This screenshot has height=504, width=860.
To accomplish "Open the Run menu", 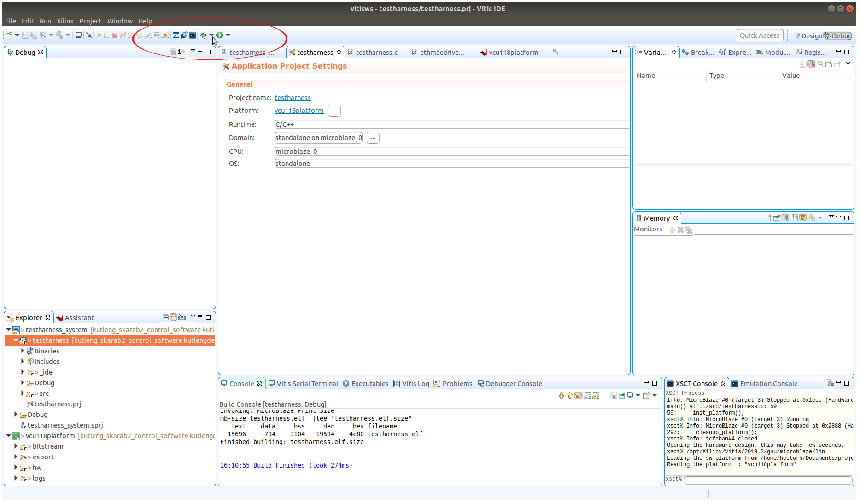I will (45, 21).
